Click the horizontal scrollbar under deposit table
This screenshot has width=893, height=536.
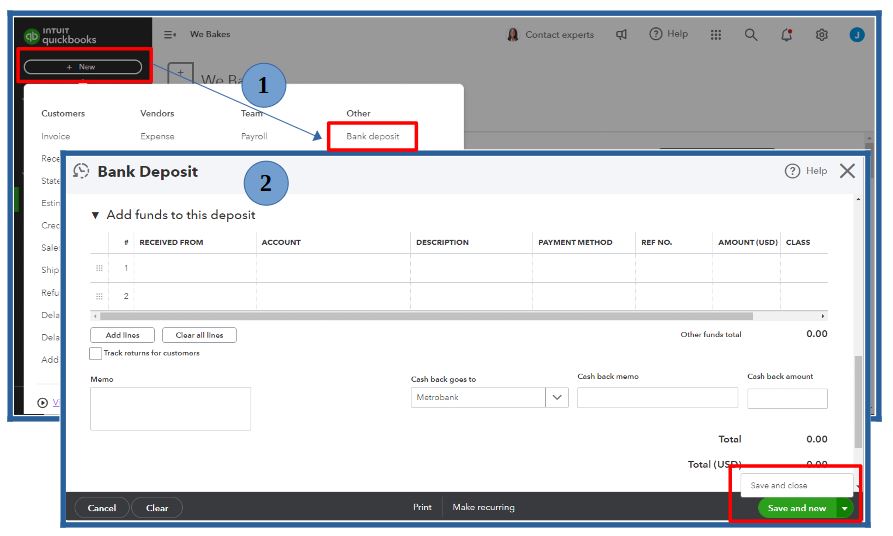[x=426, y=316]
